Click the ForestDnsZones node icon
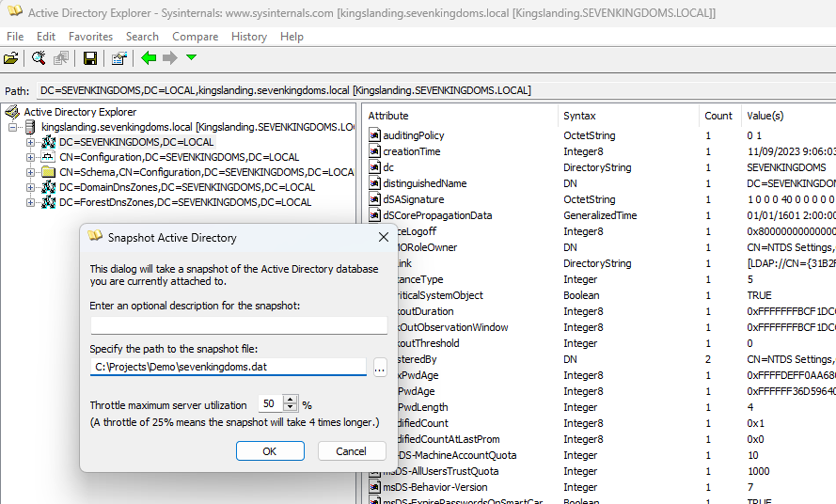Screen dimensions: 836x504 pyautogui.click(x=49, y=201)
